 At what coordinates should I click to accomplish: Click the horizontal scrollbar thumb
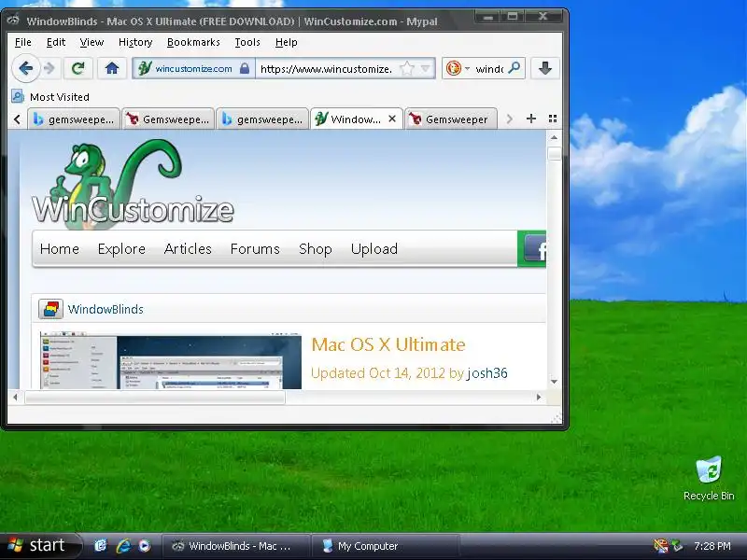coord(155,398)
